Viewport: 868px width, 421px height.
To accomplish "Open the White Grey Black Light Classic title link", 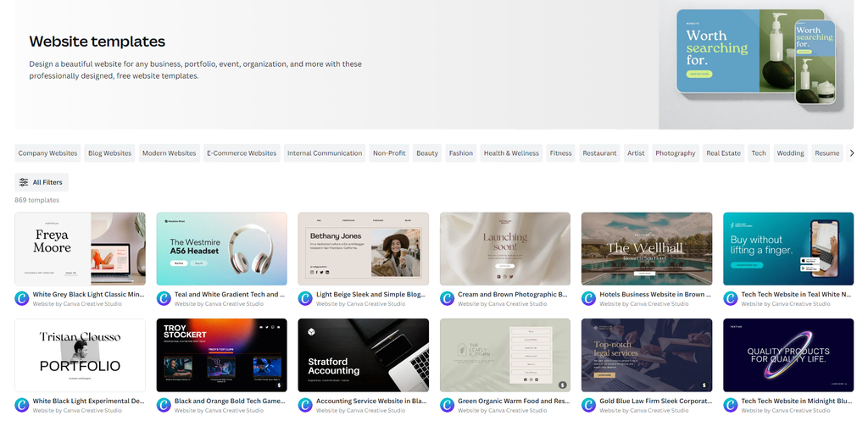I will (89, 295).
